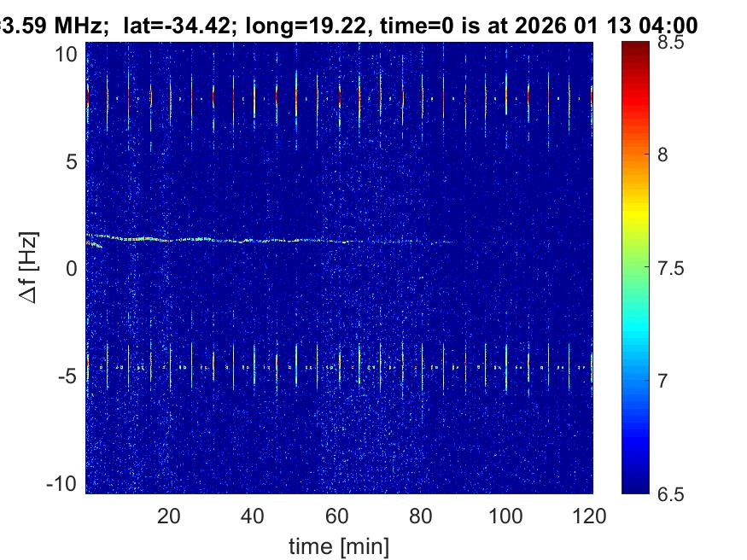Click the 100 tick on time axis

click(508, 516)
